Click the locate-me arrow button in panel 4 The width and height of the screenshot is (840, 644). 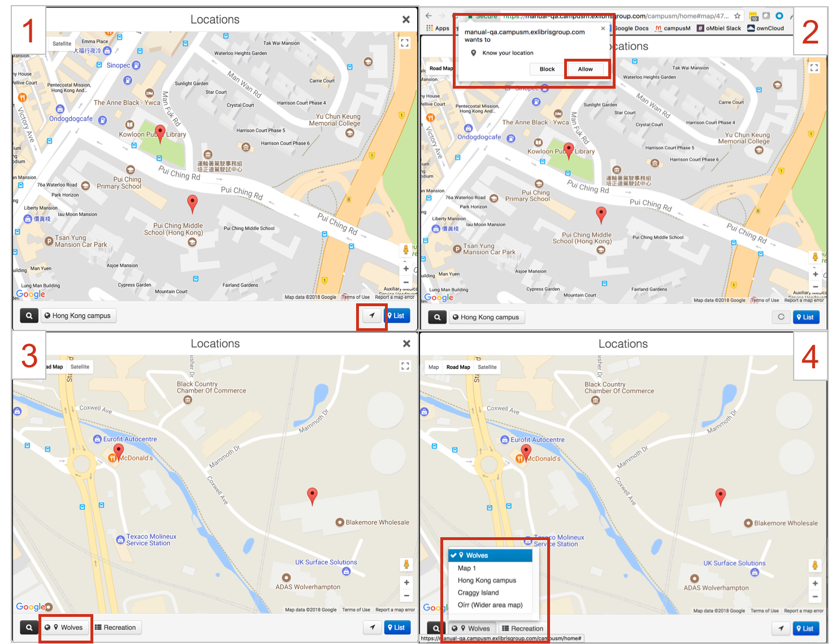coord(781,629)
